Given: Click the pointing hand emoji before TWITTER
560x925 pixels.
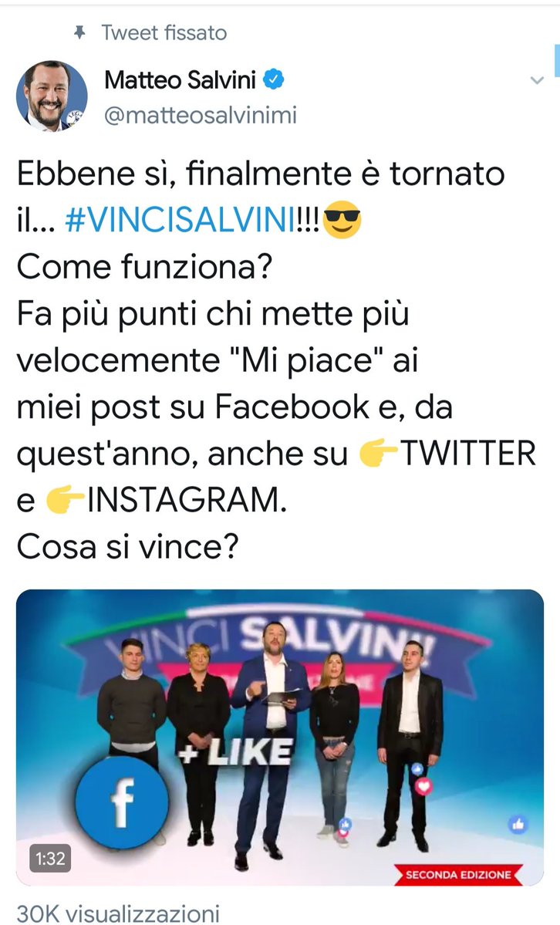Looking at the screenshot, I should click(x=379, y=454).
